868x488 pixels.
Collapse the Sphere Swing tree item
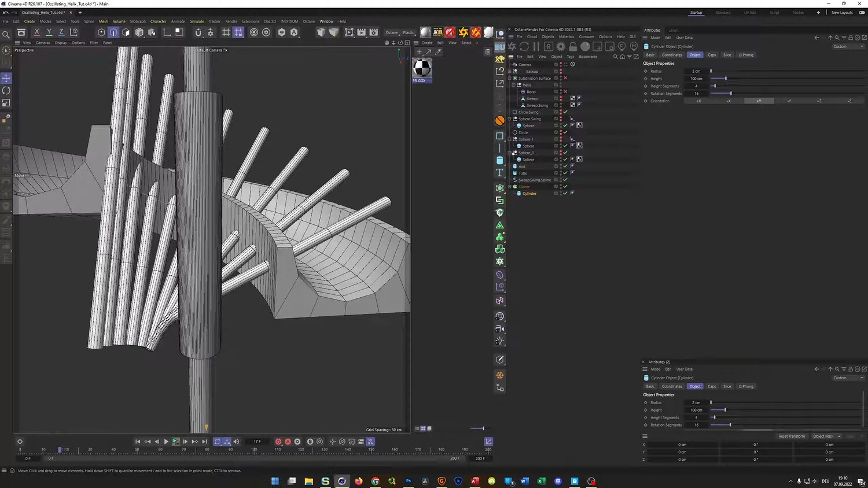coord(510,119)
